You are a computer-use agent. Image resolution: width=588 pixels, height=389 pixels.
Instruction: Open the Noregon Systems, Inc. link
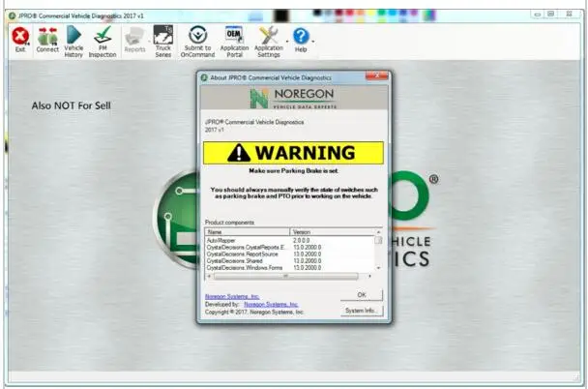(232, 297)
